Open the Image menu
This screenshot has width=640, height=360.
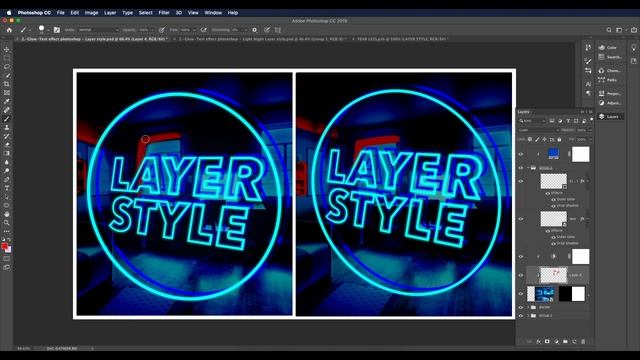(91, 13)
